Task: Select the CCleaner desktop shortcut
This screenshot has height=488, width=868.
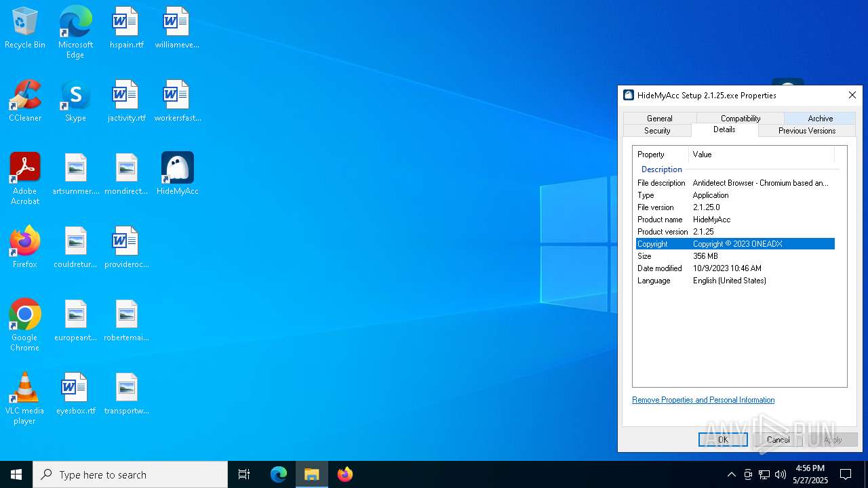Action: coord(25,102)
